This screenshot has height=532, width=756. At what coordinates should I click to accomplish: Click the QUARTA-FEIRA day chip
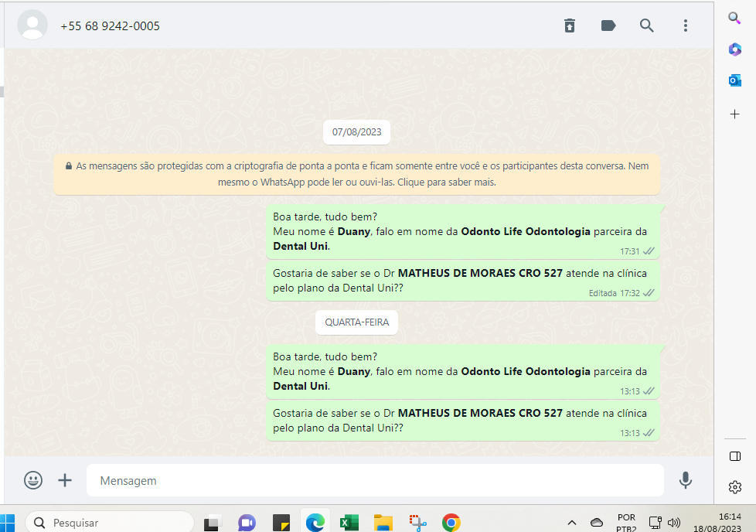pos(357,322)
